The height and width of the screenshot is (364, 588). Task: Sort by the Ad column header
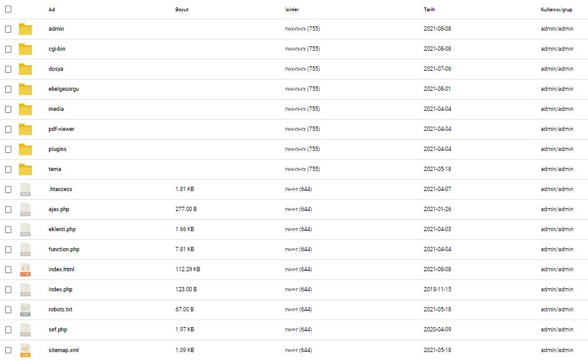(x=52, y=9)
